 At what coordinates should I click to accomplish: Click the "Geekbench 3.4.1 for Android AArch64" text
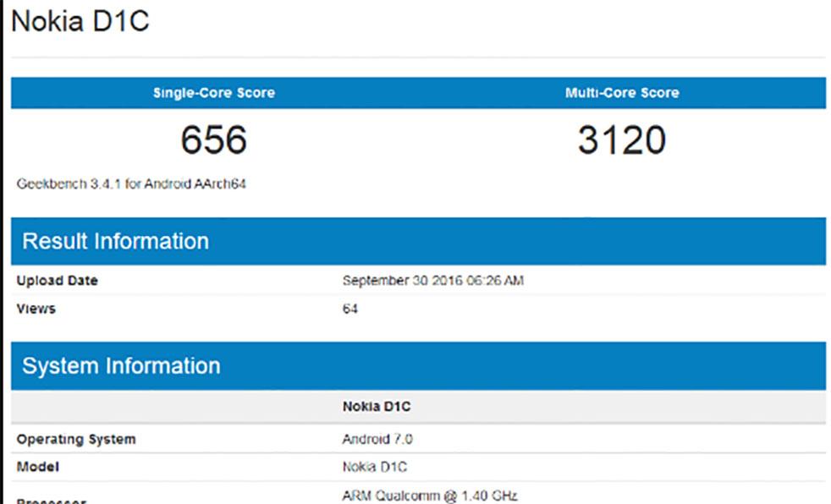[x=131, y=184]
